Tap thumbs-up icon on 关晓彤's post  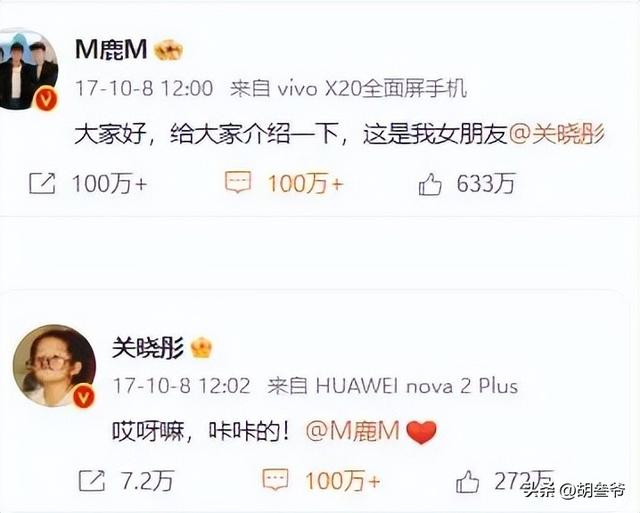[467, 481]
